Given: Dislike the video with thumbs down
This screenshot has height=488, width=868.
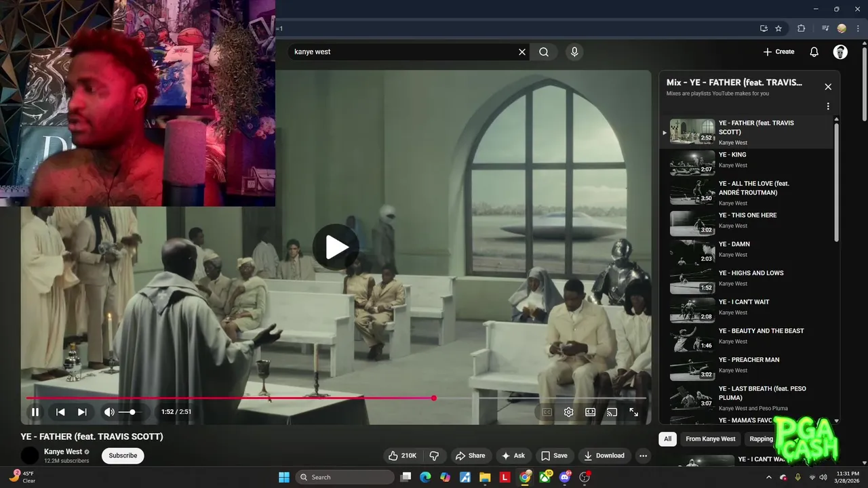Looking at the screenshot, I should [x=435, y=455].
